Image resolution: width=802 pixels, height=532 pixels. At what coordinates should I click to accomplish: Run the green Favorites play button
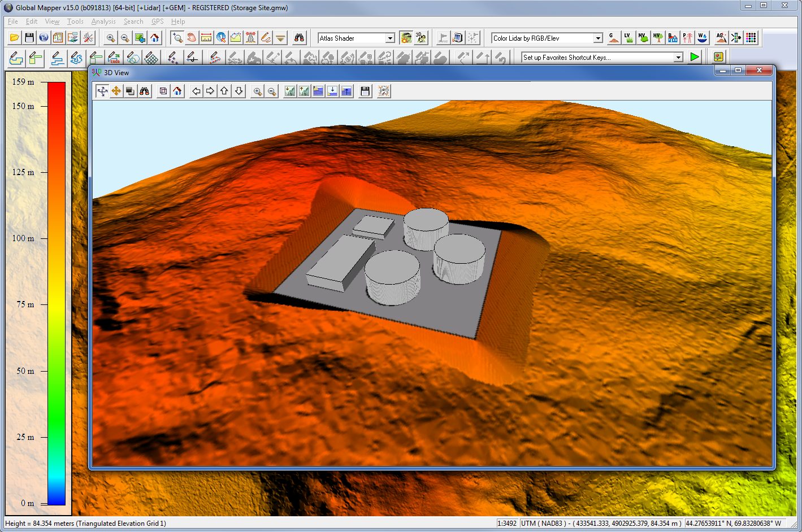point(695,57)
